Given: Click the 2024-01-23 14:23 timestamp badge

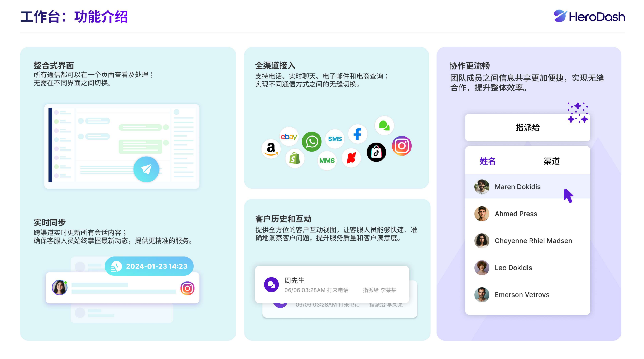Looking at the screenshot, I should (x=149, y=266).
